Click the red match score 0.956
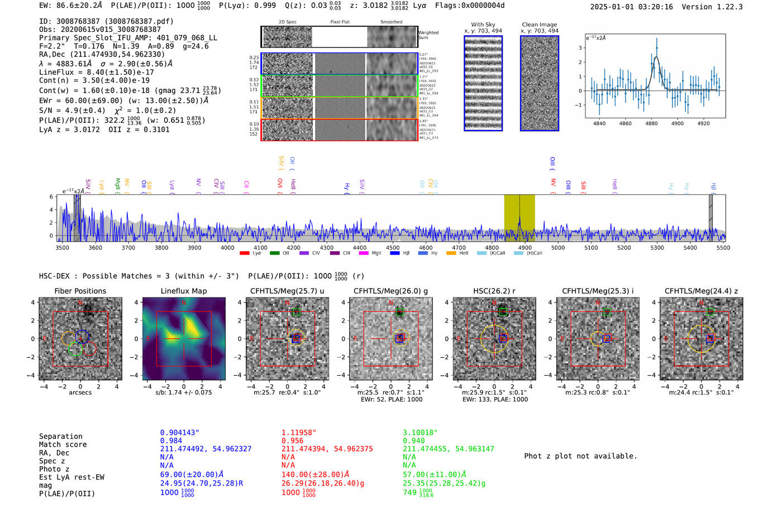Screen dimensions: 782x532 pos(293,441)
